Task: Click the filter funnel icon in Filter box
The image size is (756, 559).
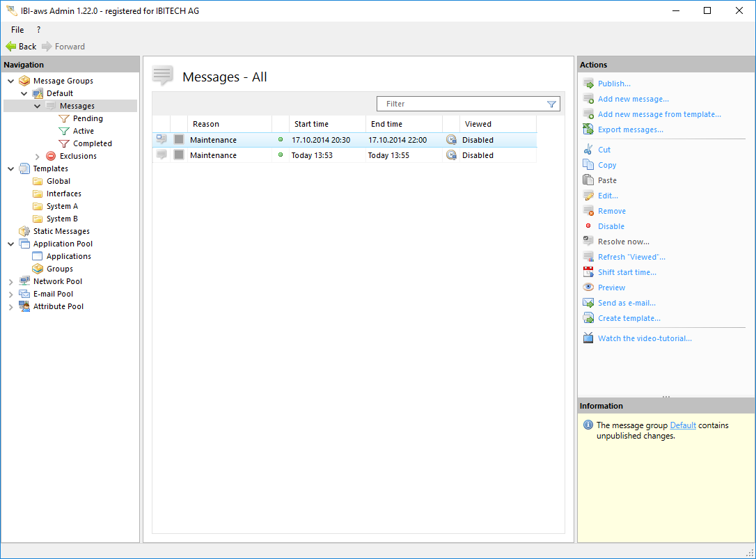Action: pos(551,104)
